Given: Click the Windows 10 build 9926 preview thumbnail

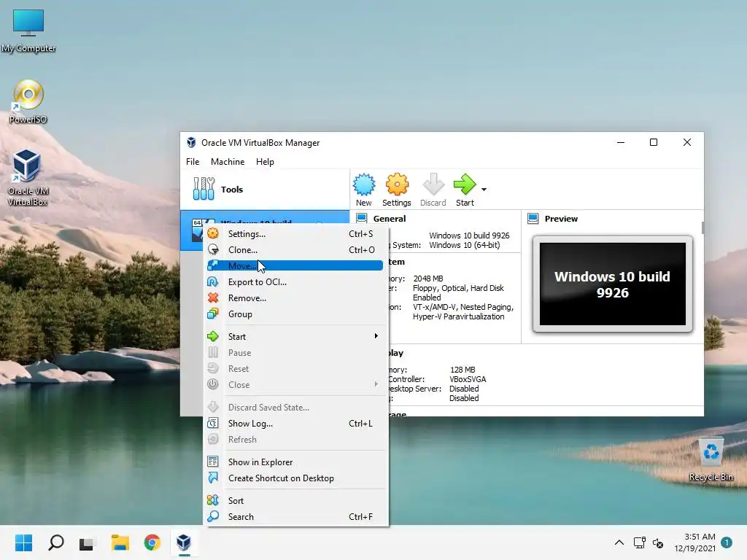Looking at the screenshot, I should coord(613,284).
